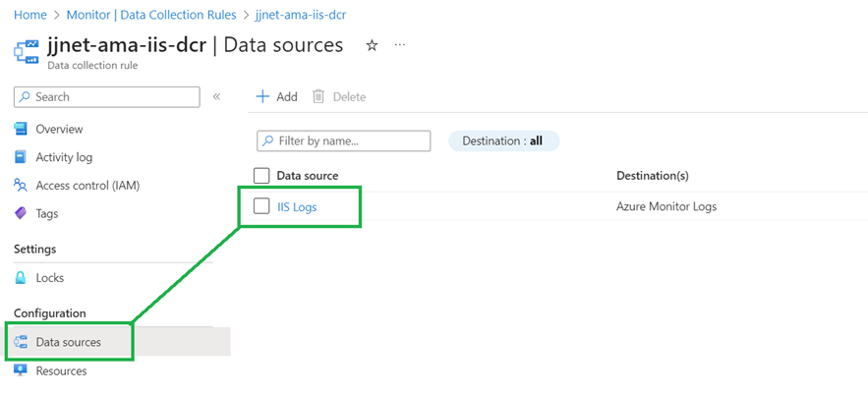Screen dimensions: 868x394
Task: Collapse the sidebar with the double chevron
Action: [216, 96]
